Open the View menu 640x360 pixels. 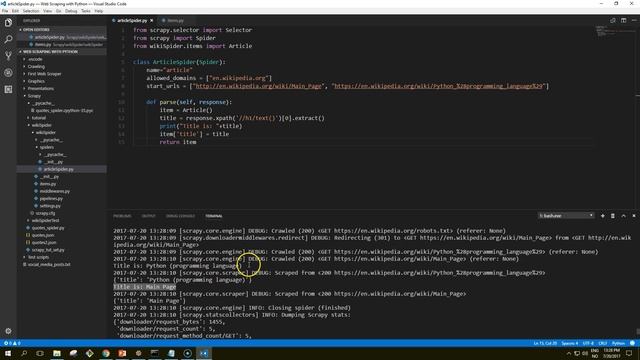(47, 11)
